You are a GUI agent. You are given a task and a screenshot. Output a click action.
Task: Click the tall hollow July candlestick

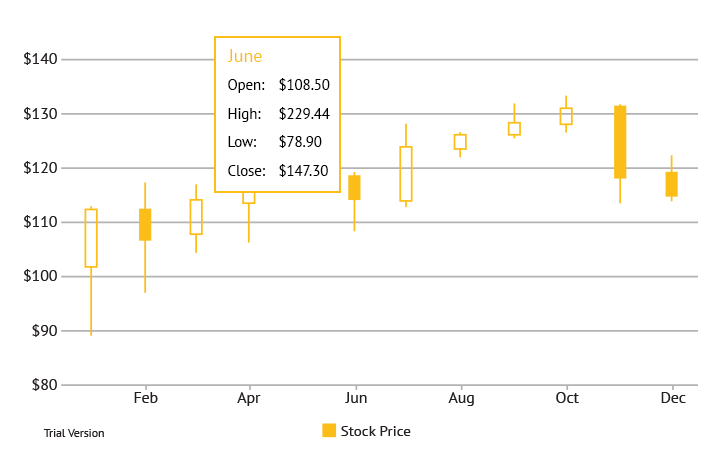click(x=406, y=174)
